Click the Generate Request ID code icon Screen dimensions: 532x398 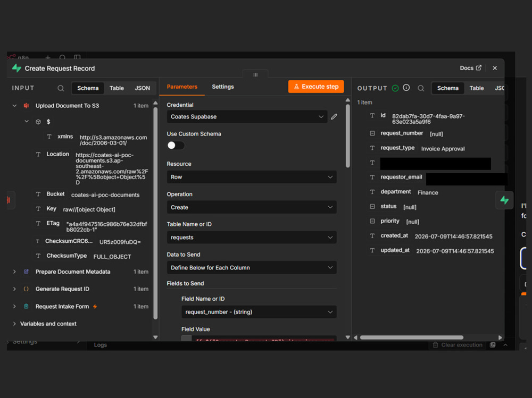pyautogui.click(x=26, y=289)
